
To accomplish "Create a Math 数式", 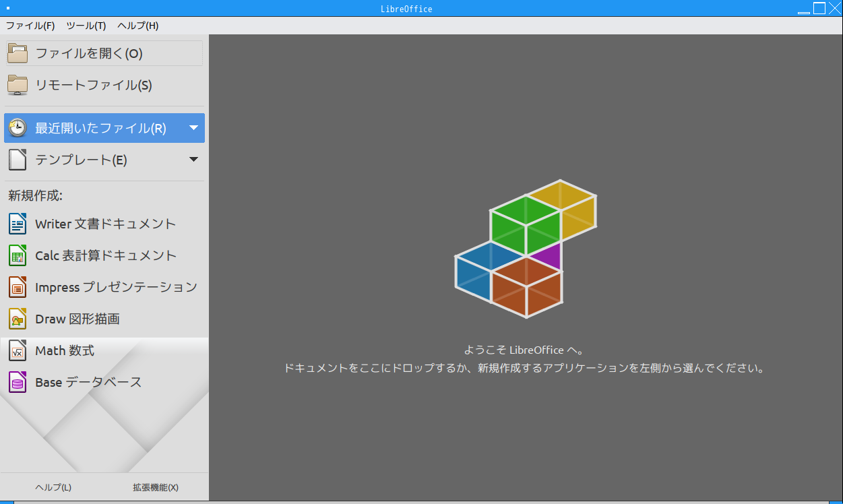I will tap(104, 350).
